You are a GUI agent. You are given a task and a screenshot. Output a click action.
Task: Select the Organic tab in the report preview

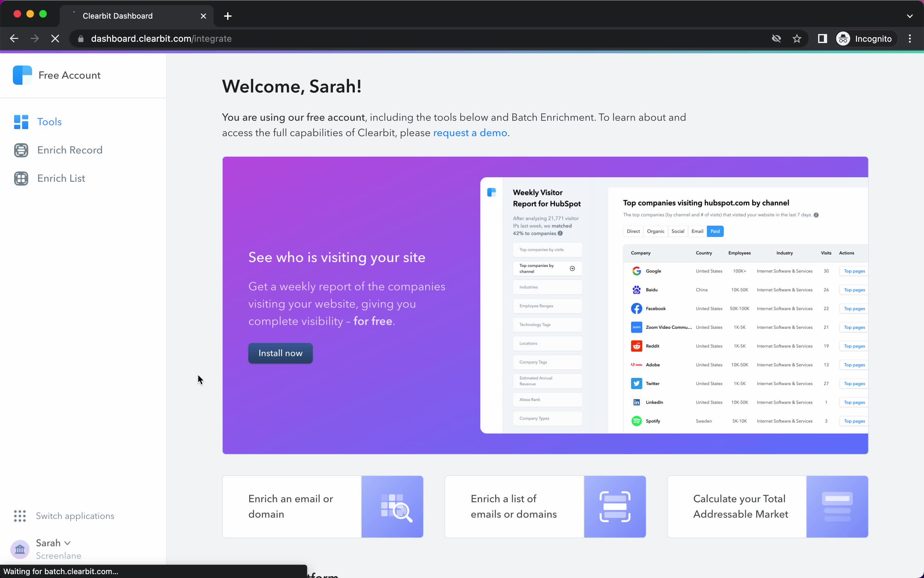[x=655, y=231]
